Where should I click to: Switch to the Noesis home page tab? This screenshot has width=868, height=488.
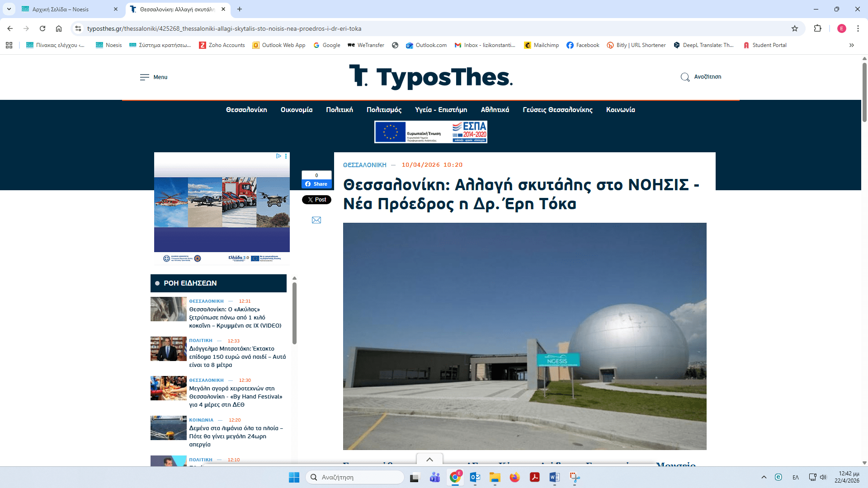pos(61,9)
